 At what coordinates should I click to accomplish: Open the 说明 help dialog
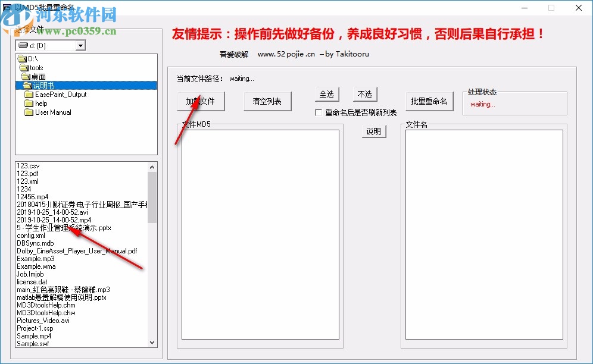[374, 131]
